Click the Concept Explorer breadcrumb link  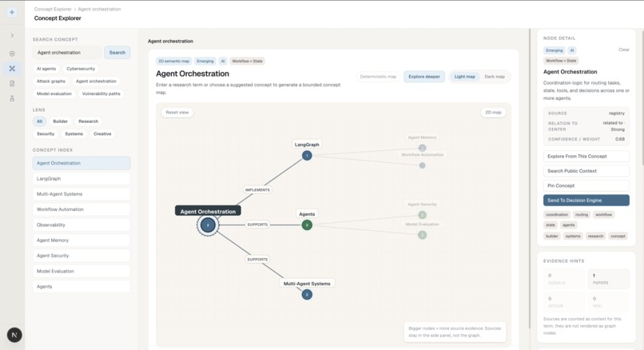coord(53,9)
